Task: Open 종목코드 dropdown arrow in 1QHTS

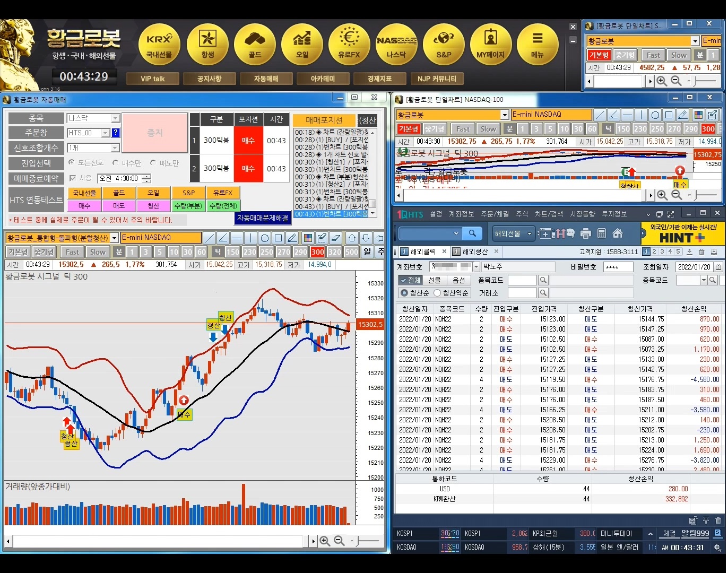Action: coord(704,280)
